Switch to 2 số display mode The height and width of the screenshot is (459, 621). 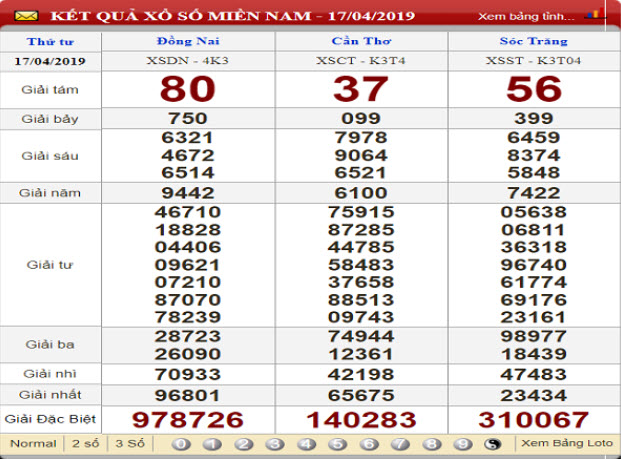[x=85, y=443]
